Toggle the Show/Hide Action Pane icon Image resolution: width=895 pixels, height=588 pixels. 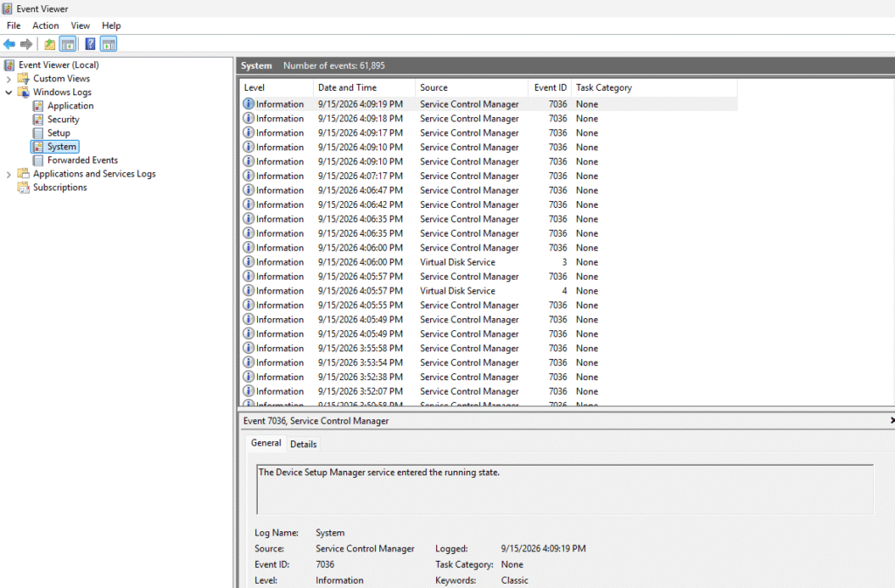point(108,44)
